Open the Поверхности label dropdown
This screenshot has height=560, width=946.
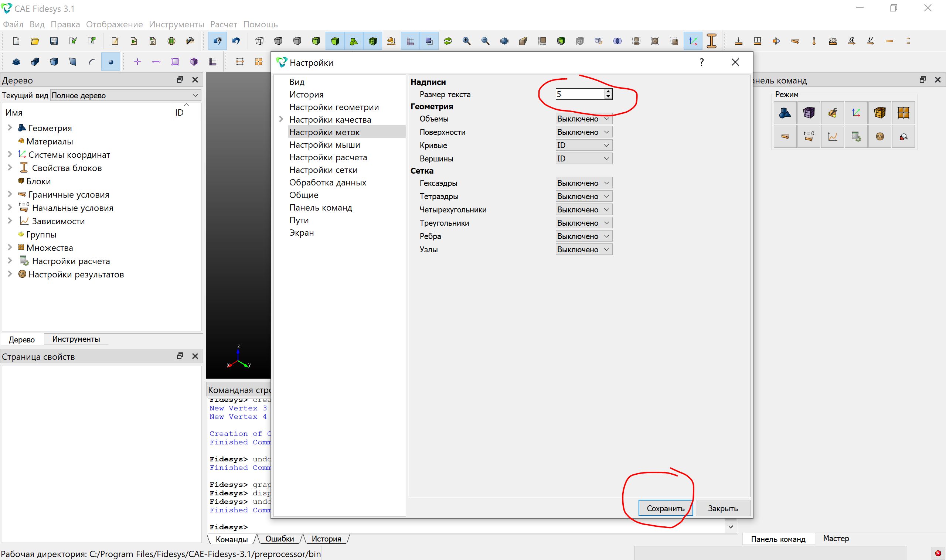[x=583, y=132]
